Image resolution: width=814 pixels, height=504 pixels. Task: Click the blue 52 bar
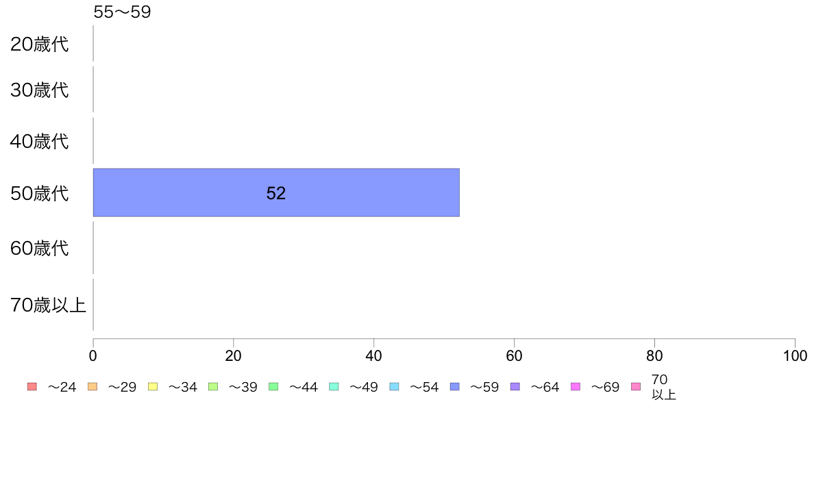[276, 192]
